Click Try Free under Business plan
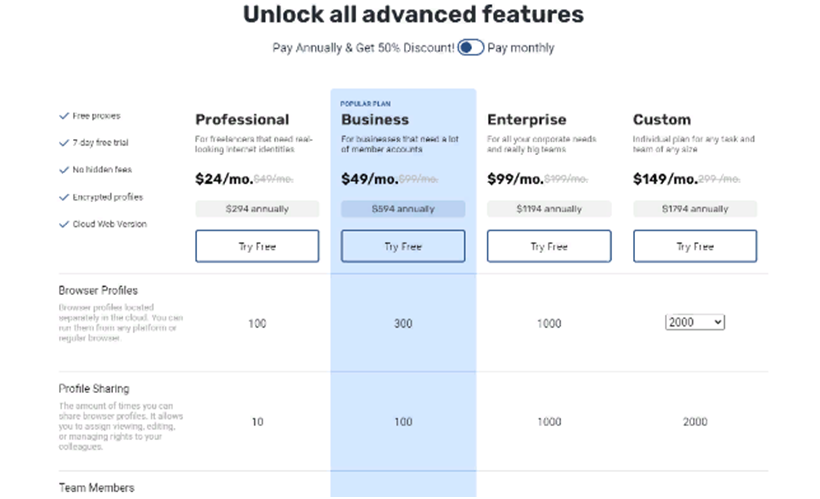The image size is (820, 499). click(x=403, y=246)
